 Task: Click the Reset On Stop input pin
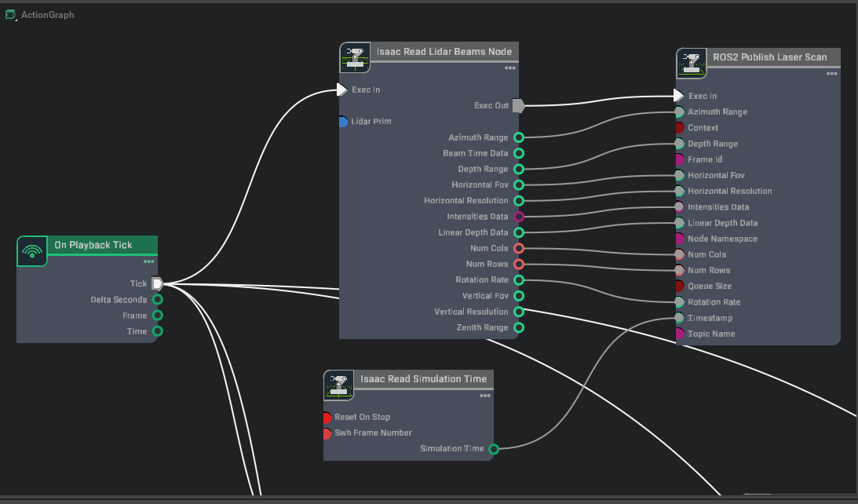click(x=327, y=418)
